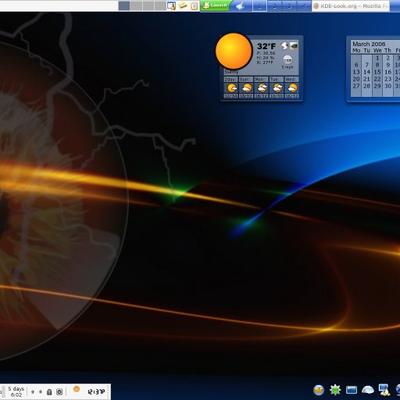
Task: Open the KDE-Look.org Mozilla Firefox taskbar window
Action: tap(351, 6)
